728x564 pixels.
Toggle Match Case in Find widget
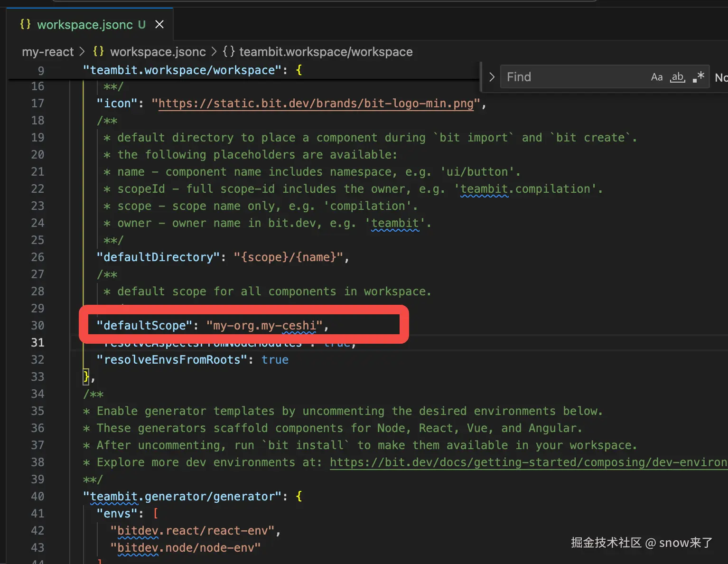point(657,77)
